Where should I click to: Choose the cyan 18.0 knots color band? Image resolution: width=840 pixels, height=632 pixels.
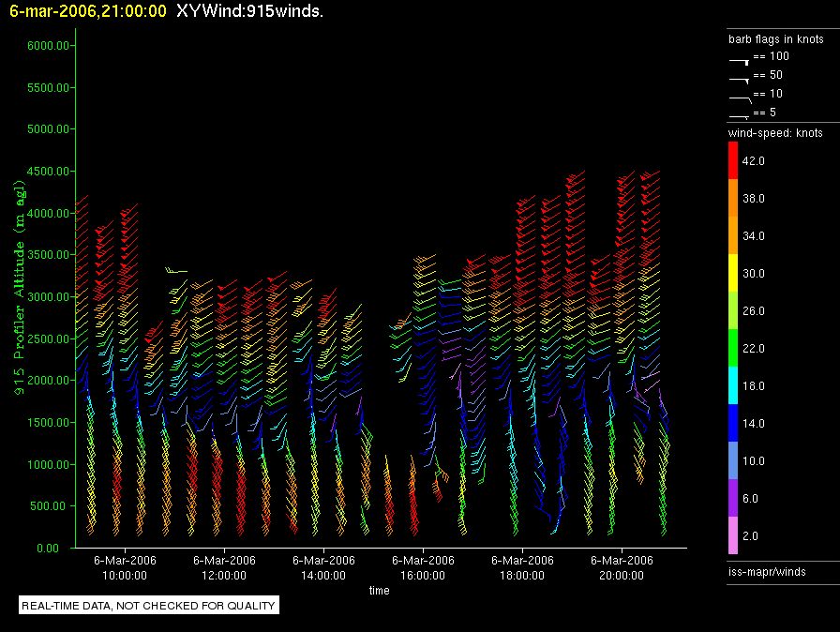734,386
